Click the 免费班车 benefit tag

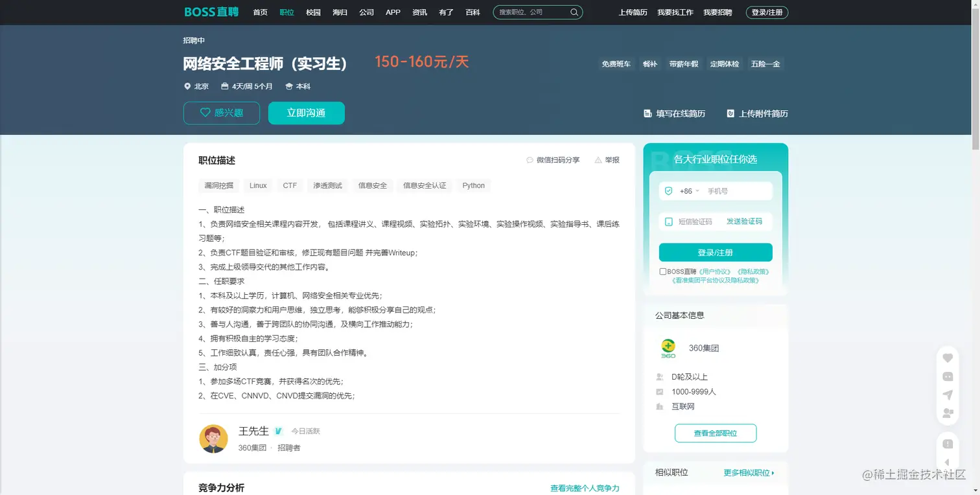click(616, 64)
